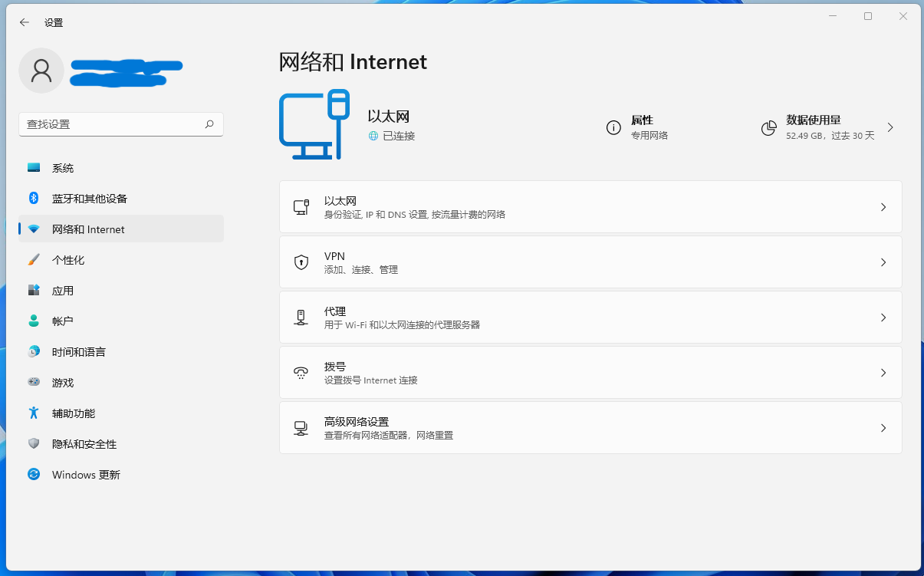Image resolution: width=924 pixels, height=576 pixels.
Task: Minimize the 设置 window
Action: tap(833, 16)
